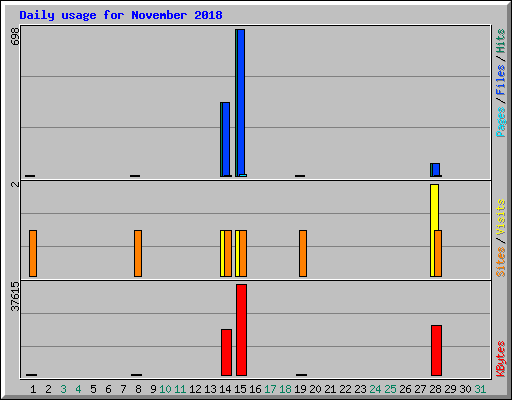Click day label 8 on the axis

pos(138,389)
